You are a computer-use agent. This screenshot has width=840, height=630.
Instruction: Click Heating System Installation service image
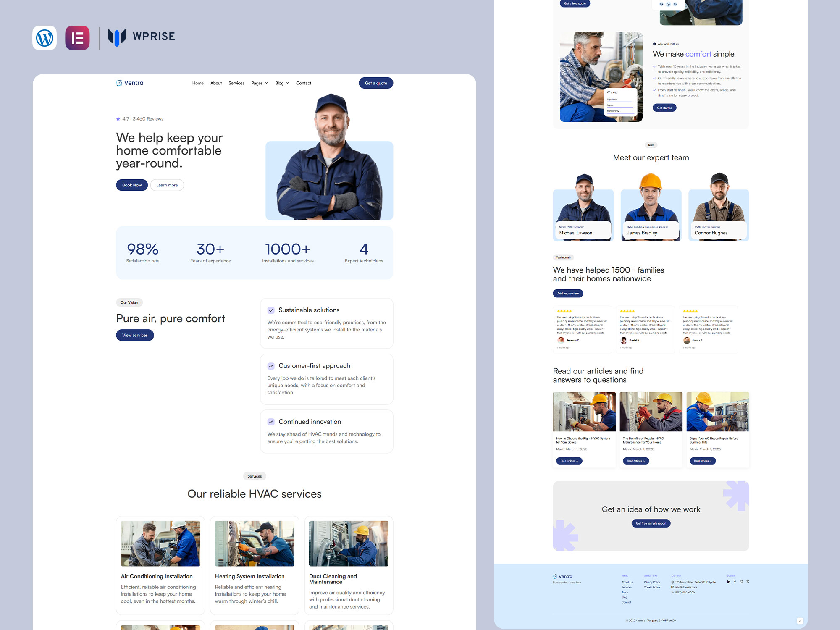pos(255,543)
